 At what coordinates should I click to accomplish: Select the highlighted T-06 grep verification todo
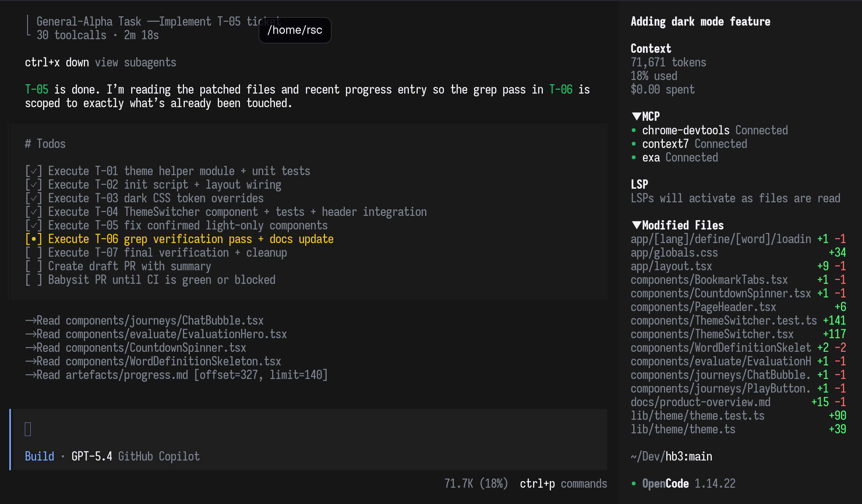[190, 239]
